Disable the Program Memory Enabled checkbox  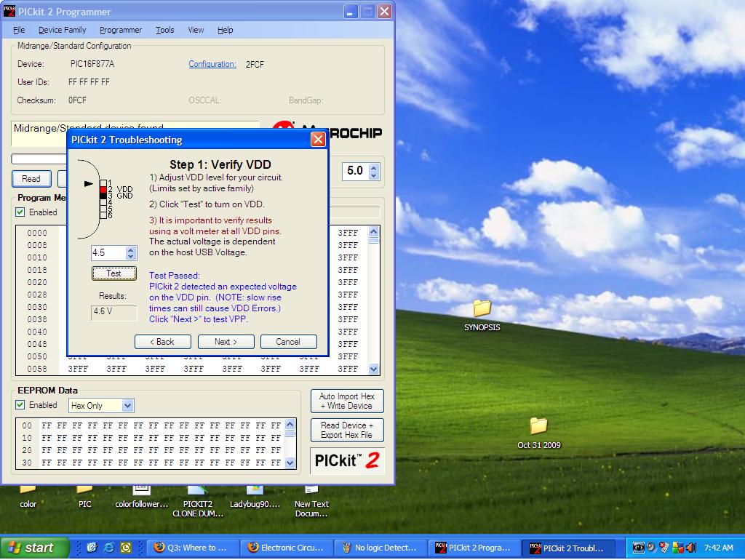[x=20, y=212]
